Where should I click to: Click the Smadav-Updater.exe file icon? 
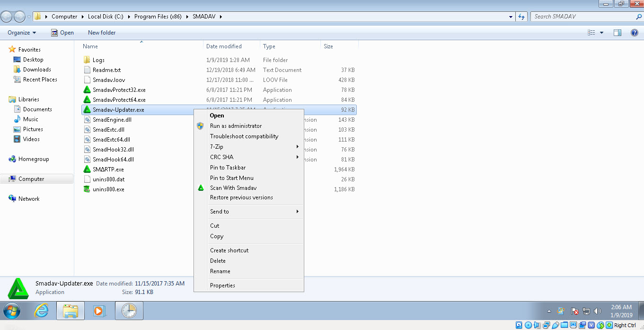[87, 110]
